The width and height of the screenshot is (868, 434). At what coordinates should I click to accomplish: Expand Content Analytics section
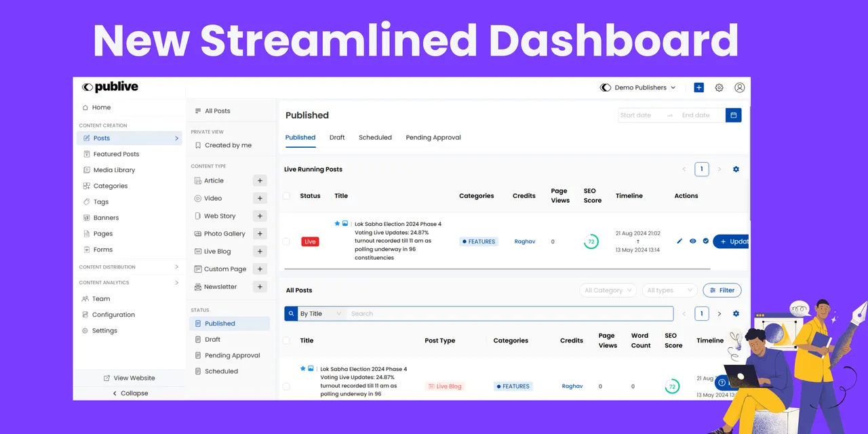[x=130, y=283]
